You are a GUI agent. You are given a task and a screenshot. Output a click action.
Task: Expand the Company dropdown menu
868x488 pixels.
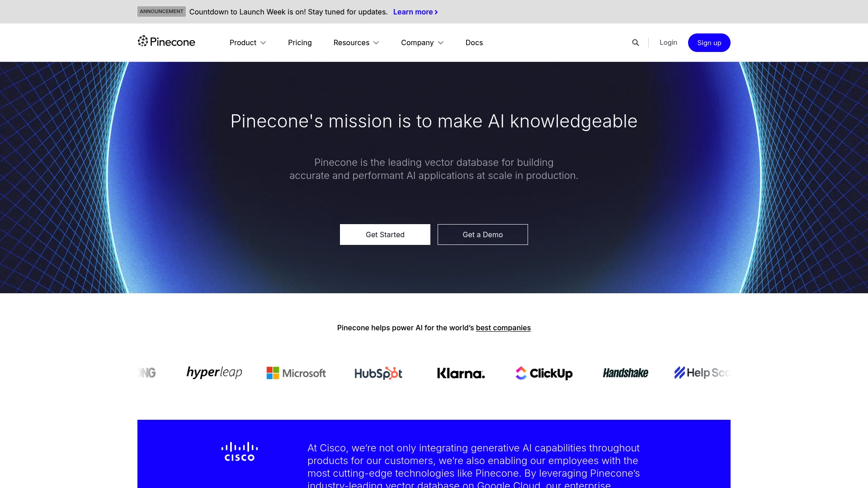coord(423,42)
